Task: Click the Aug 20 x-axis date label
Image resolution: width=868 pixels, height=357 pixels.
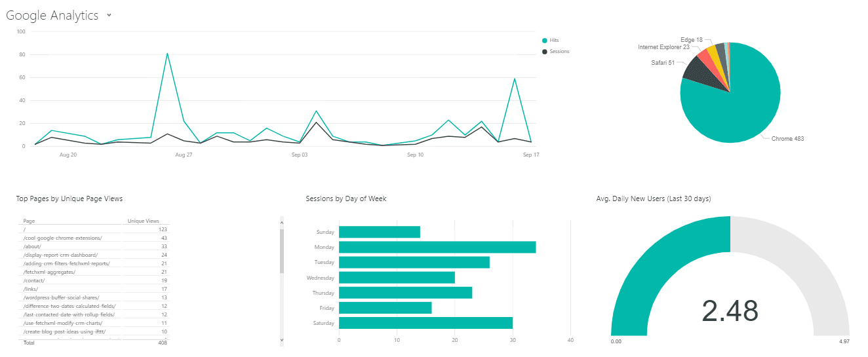Action: click(x=68, y=155)
